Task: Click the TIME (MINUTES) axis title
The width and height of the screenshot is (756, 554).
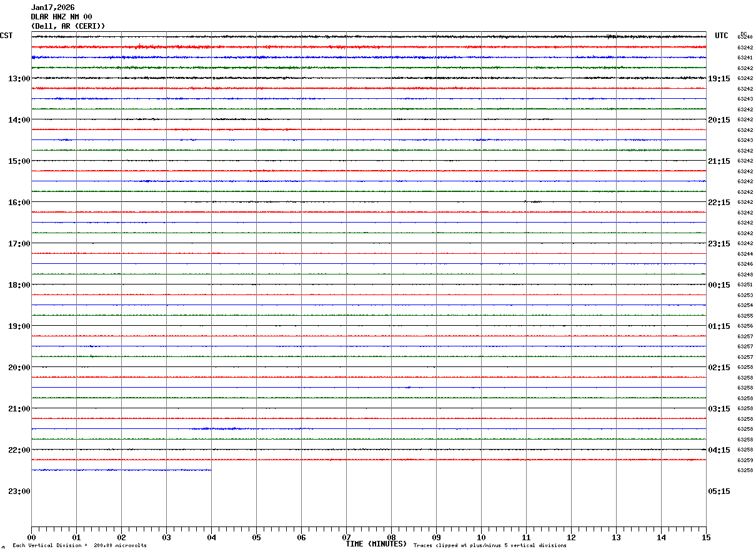Action: click(376, 544)
